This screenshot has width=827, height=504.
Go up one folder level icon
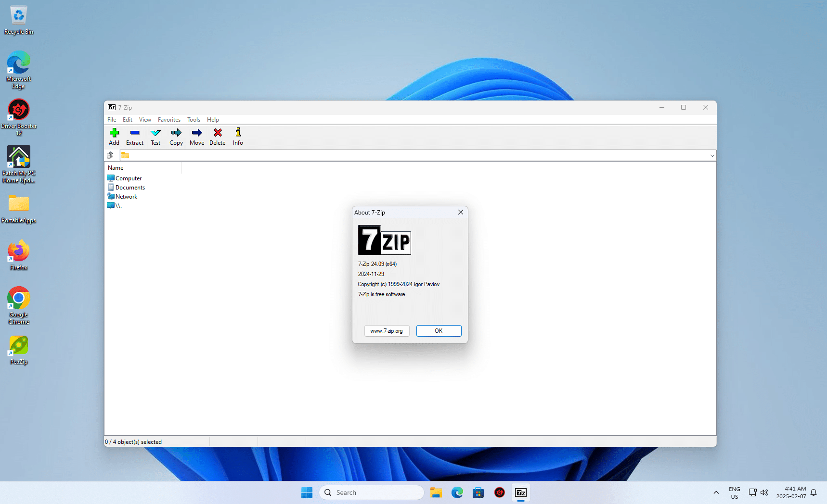(x=110, y=155)
